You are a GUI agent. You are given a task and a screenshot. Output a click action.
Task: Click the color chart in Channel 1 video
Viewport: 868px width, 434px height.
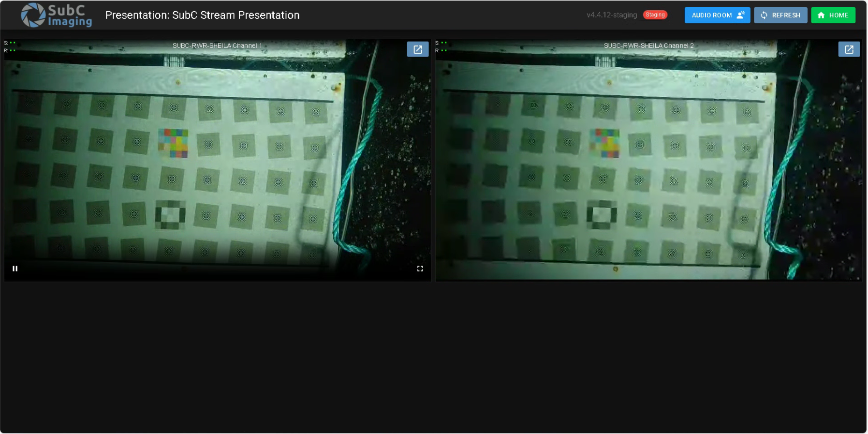coord(173,143)
